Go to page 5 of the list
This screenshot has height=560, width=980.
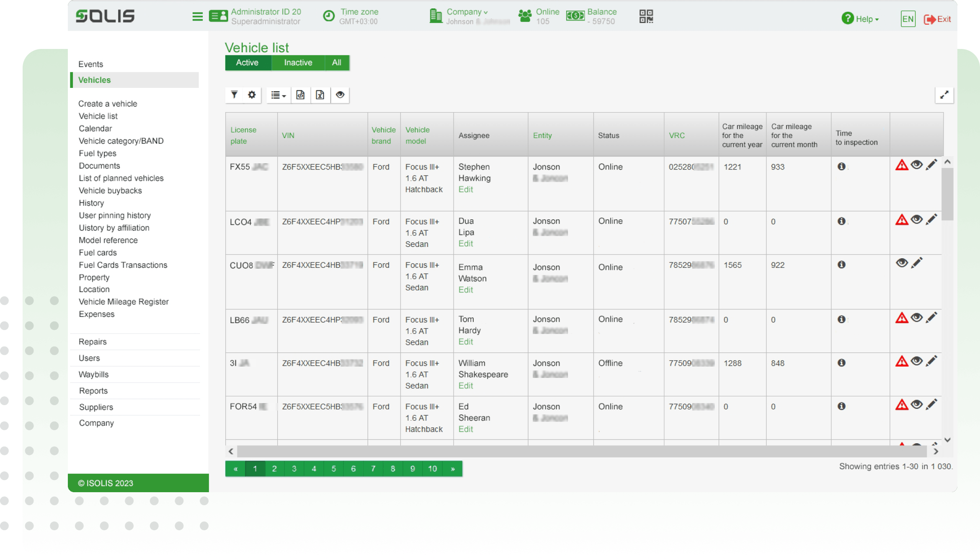coord(333,469)
